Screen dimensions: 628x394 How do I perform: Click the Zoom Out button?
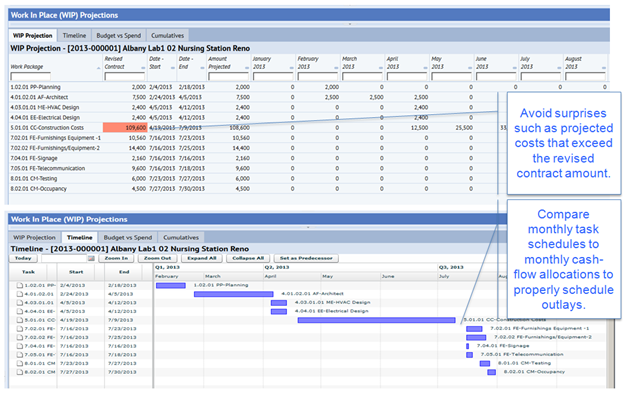(x=157, y=258)
